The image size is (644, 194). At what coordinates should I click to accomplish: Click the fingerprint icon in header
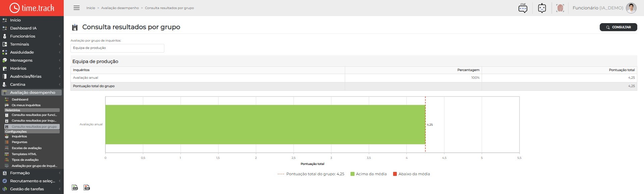pyautogui.click(x=560, y=8)
